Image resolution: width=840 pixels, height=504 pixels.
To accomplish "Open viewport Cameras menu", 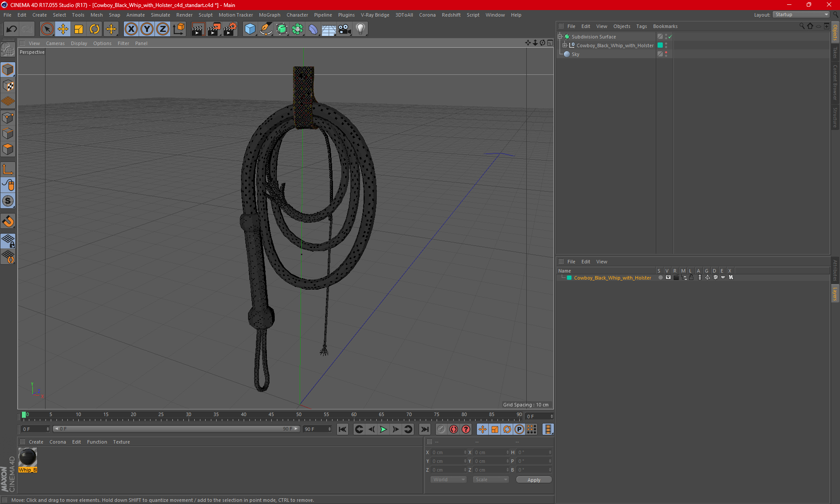I will [x=55, y=43].
